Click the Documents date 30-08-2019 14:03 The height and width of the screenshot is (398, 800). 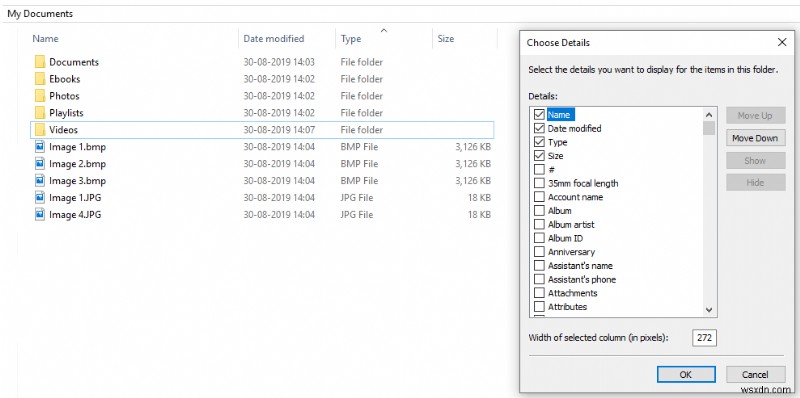tap(279, 62)
